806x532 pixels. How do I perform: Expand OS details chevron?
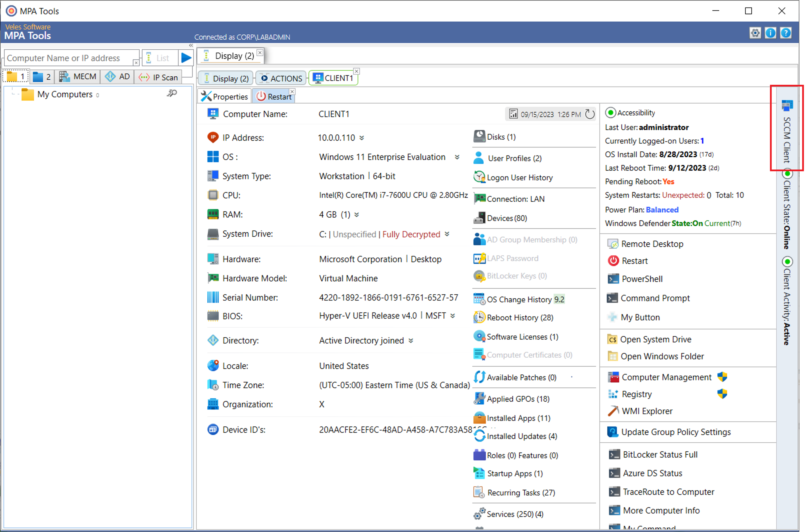coord(457,157)
